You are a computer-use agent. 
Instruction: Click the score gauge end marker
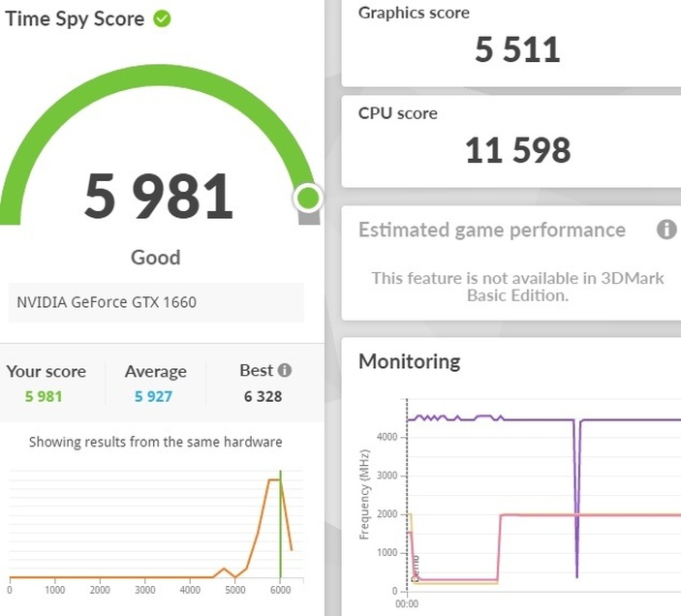click(x=308, y=198)
